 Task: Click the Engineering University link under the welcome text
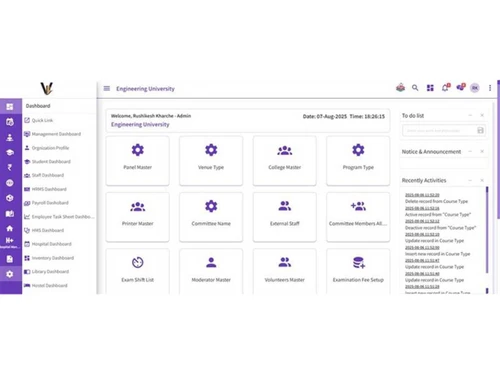(x=140, y=124)
